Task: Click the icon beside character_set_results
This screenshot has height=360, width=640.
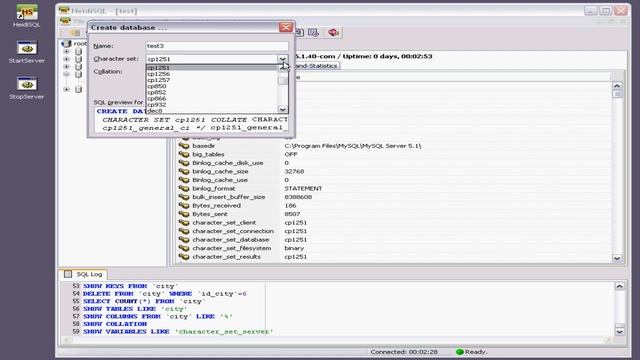Action: 184,257
